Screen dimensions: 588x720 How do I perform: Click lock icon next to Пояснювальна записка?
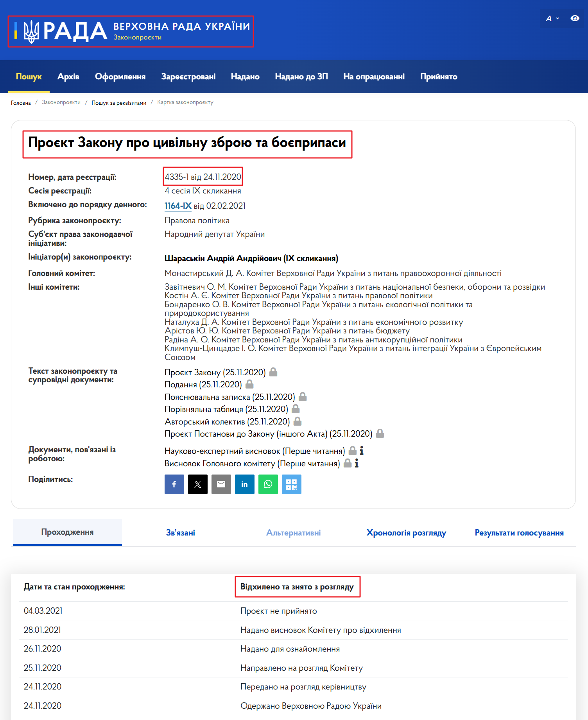(303, 397)
